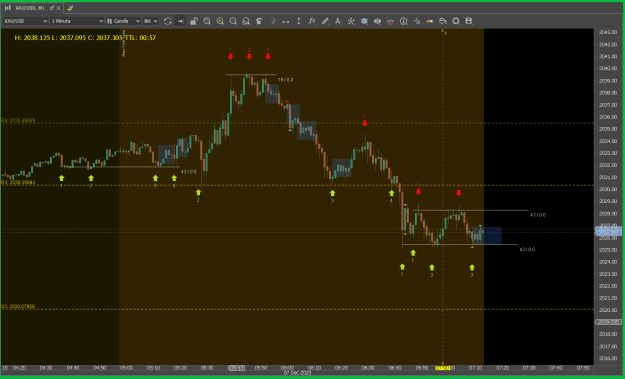Viewport: 625px width, 379px height.
Task: Open the fx indicators menu
Action: click(312, 21)
